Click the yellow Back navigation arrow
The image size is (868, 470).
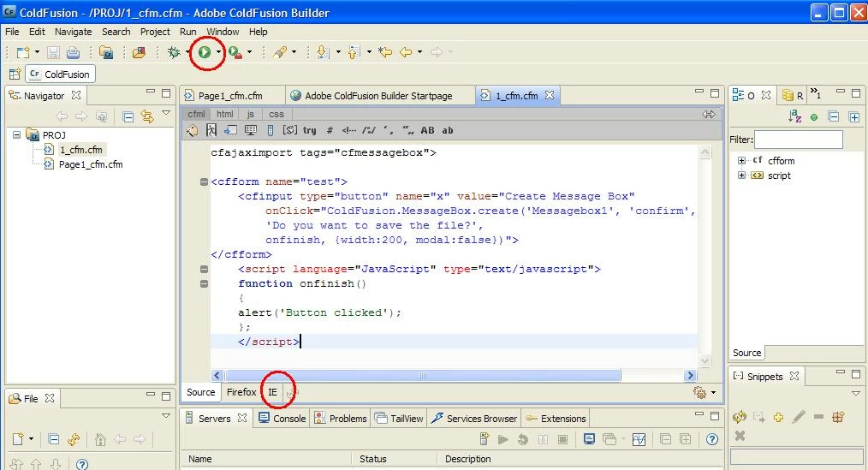(406, 52)
